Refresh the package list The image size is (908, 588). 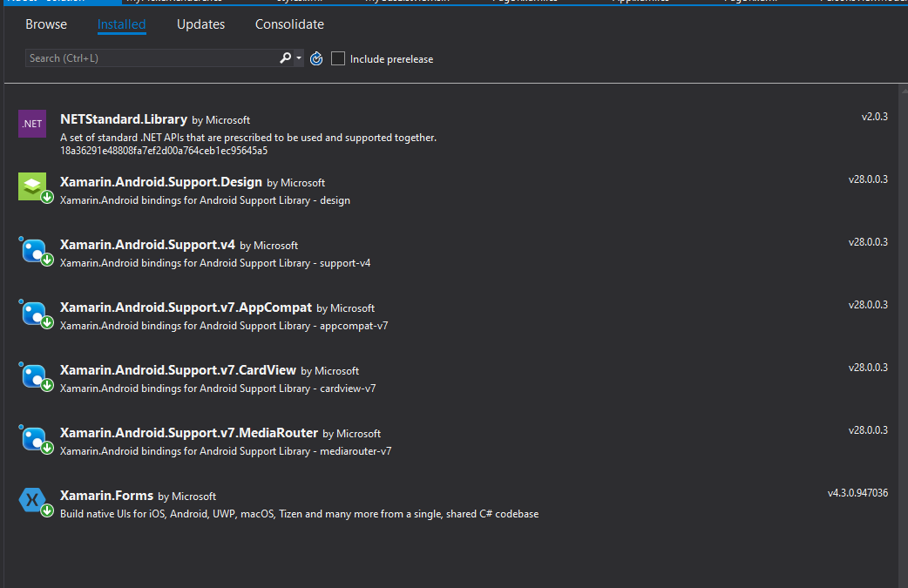point(316,58)
